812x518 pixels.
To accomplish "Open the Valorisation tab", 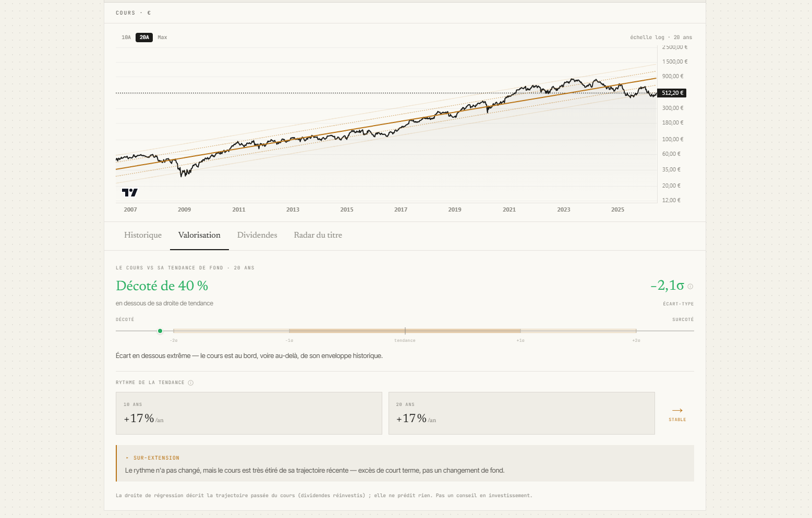I will 199,235.
